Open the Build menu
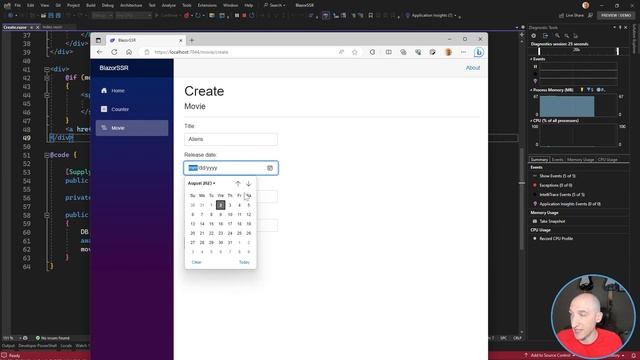Viewport: 640px width, 360px height. point(91,5)
